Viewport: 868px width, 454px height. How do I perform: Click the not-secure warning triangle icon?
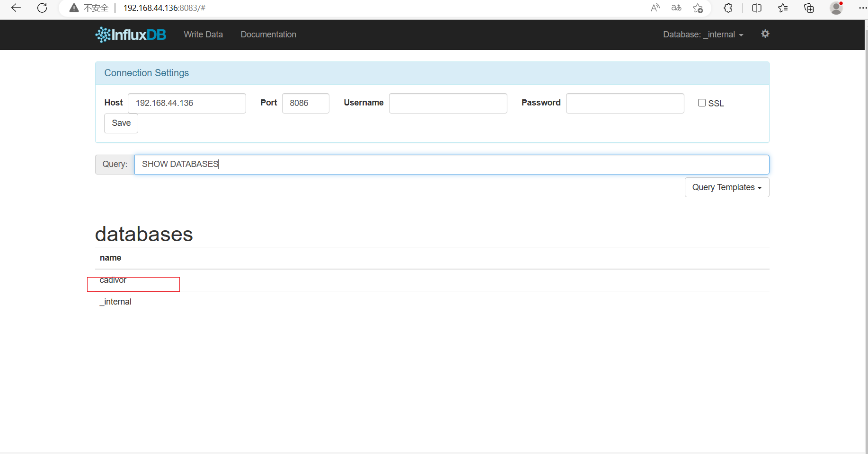click(x=74, y=8)
